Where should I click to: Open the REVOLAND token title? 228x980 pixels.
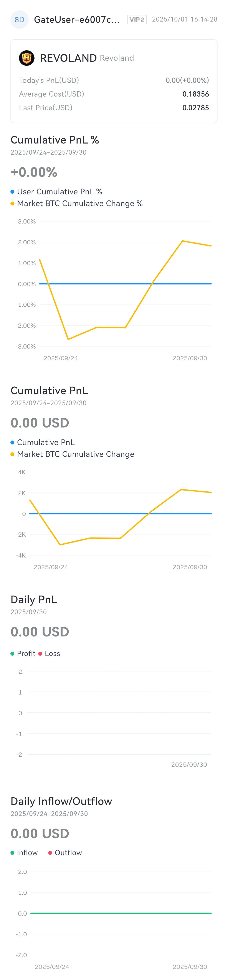(x=68, y=58)
